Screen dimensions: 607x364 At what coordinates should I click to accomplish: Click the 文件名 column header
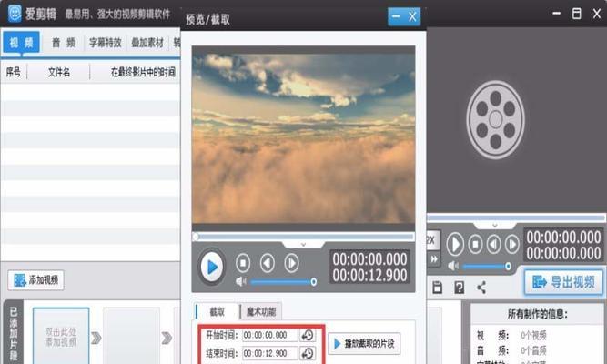pyautogui.click(x=59, y=72)
